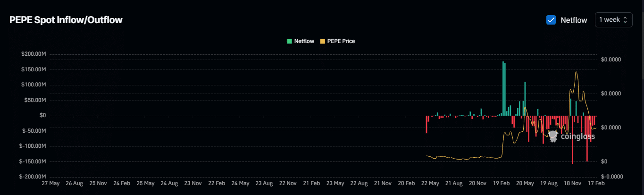Toggle the Netflow series via legend text

pyautogui.click(x=304, y=41)
